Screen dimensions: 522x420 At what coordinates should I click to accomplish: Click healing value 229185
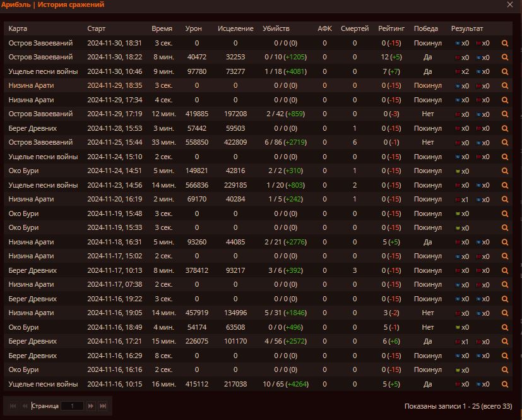(235, 185)
